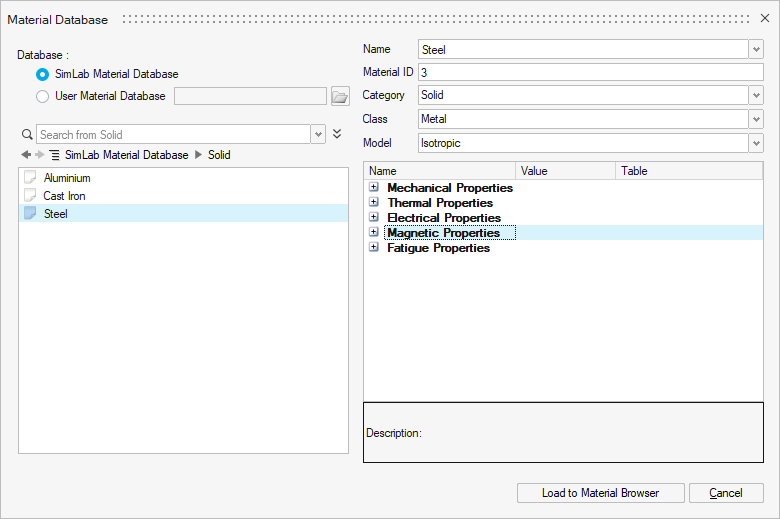
Task: Click the Solid breadcrumb item
Action: (x=219, y=155)
